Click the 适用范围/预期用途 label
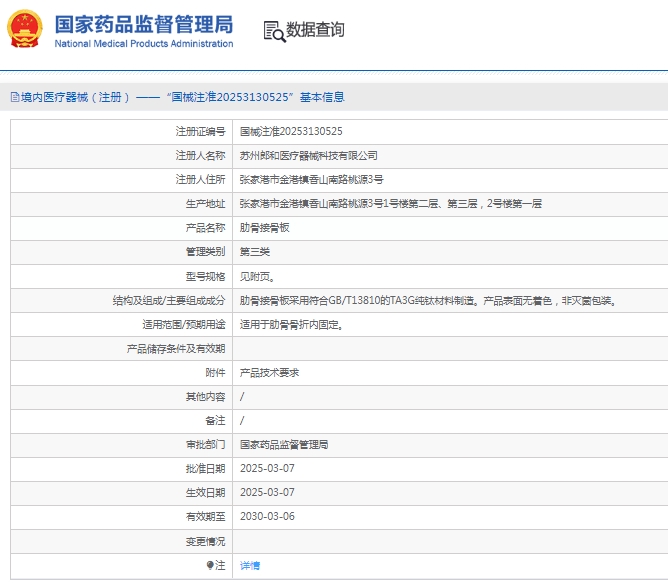 point(184,325)
